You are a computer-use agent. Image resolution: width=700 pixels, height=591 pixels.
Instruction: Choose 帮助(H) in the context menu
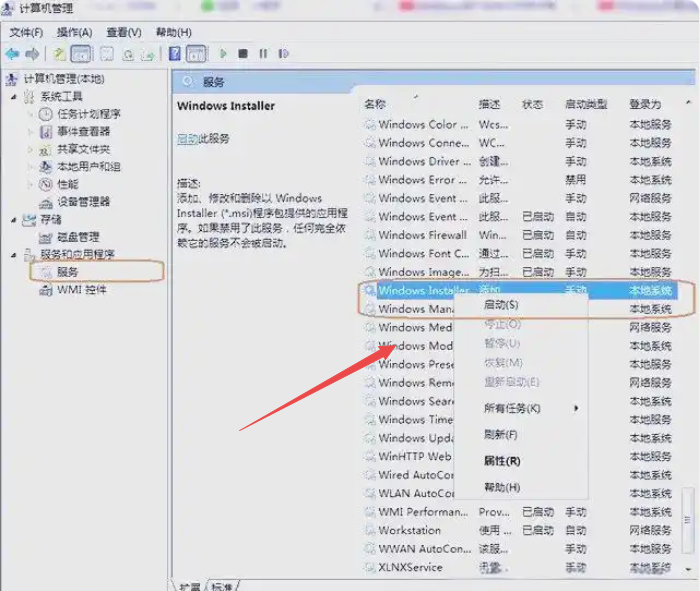(502, 487)
